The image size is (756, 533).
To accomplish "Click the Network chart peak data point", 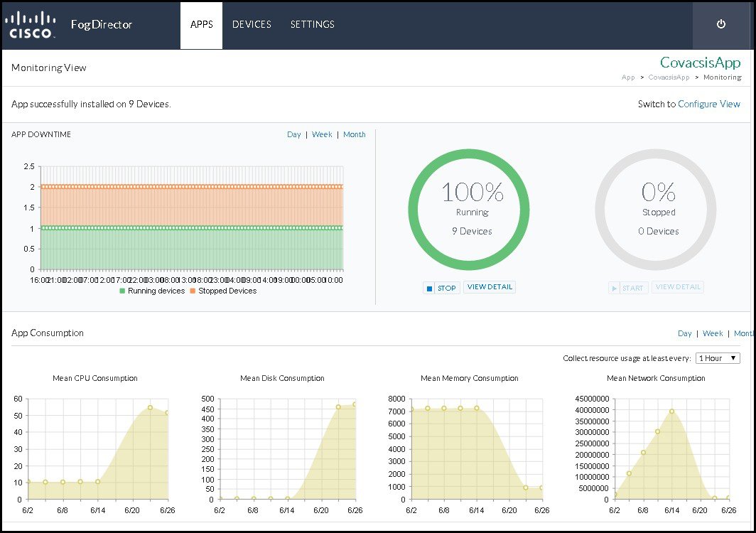I will (x=671, y=411).
